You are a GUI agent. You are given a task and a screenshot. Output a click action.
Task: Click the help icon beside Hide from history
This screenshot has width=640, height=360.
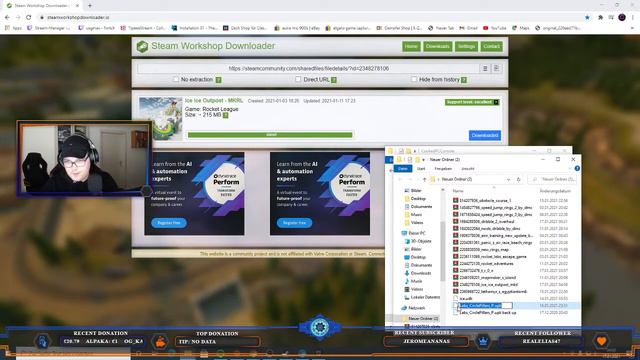point(464,80)
